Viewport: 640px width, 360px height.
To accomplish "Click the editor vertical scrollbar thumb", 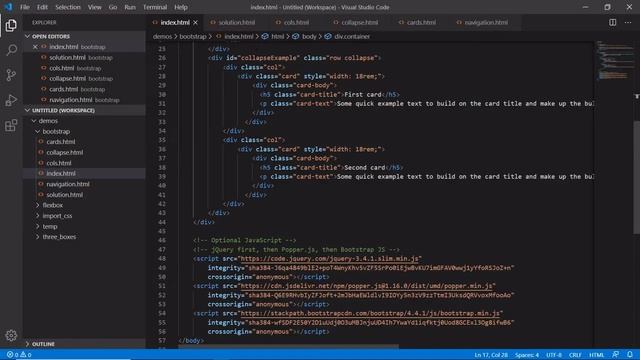I will pyautogui.click(x=637, y=178).
